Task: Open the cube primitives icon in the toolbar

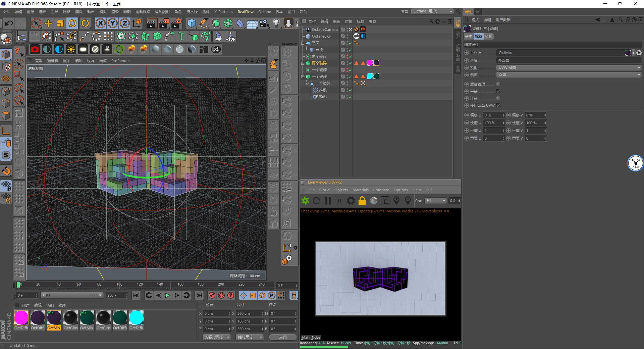Action: [192, 23]
